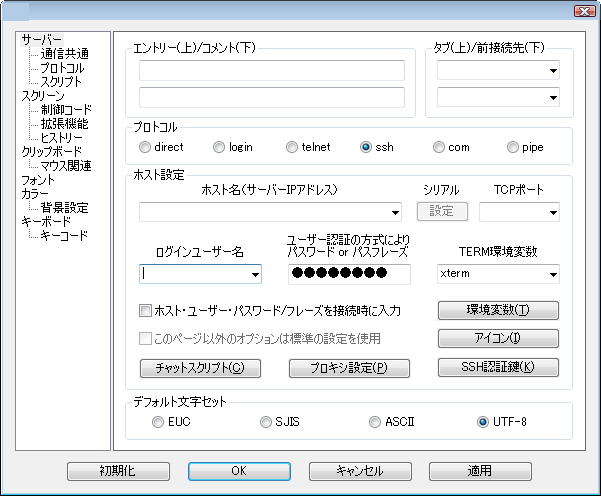Open the TERM環境変数 xterm dropdown
This screenshot has height=496, width=601.
[552, 274]
